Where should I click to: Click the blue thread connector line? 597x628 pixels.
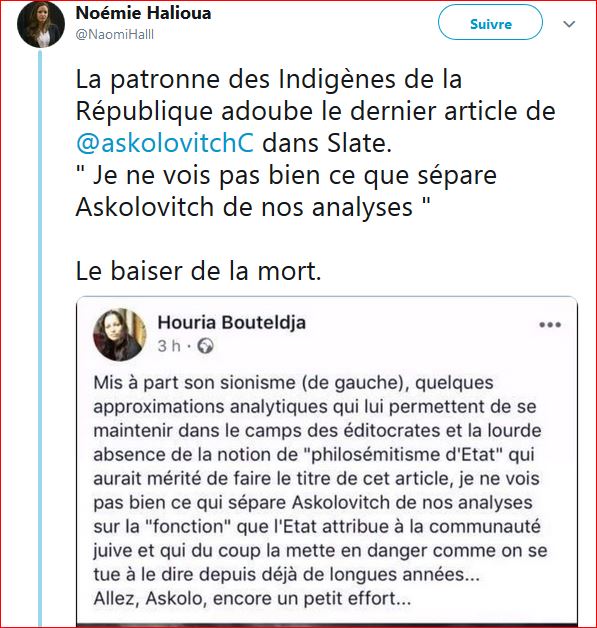(x=40, y=336)
